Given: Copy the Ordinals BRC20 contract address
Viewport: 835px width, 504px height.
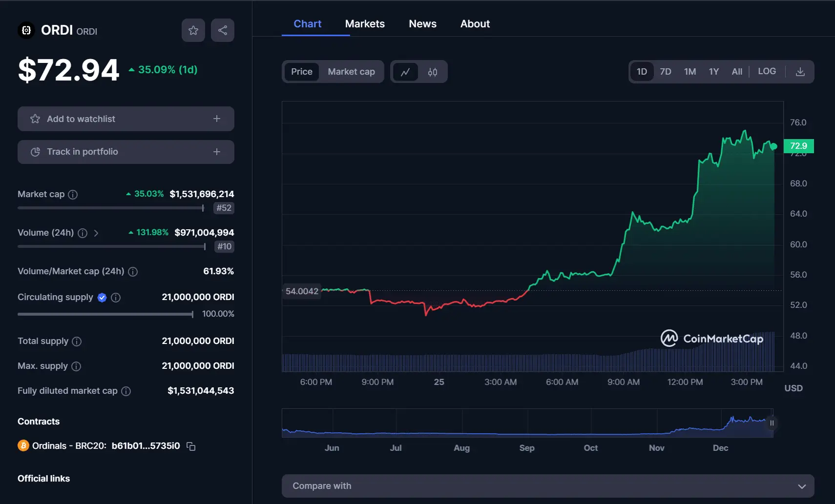Looking at the screenshot, I should point(191,446).
